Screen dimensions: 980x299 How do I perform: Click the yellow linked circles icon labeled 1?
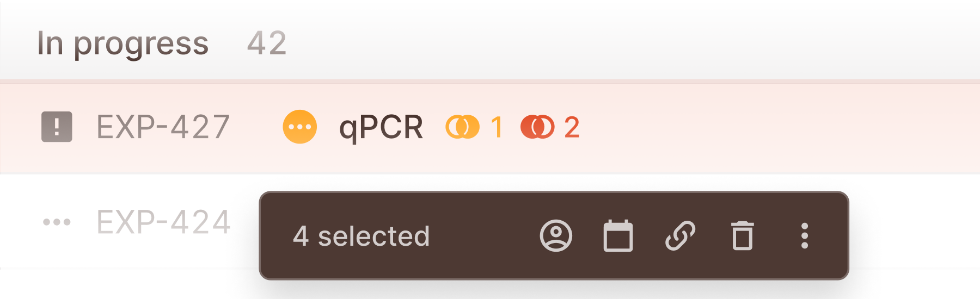[462, 127]
